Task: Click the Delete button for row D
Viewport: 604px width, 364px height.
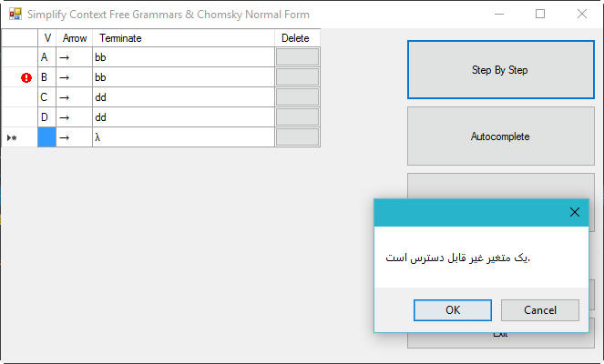Action: point(297,117)
